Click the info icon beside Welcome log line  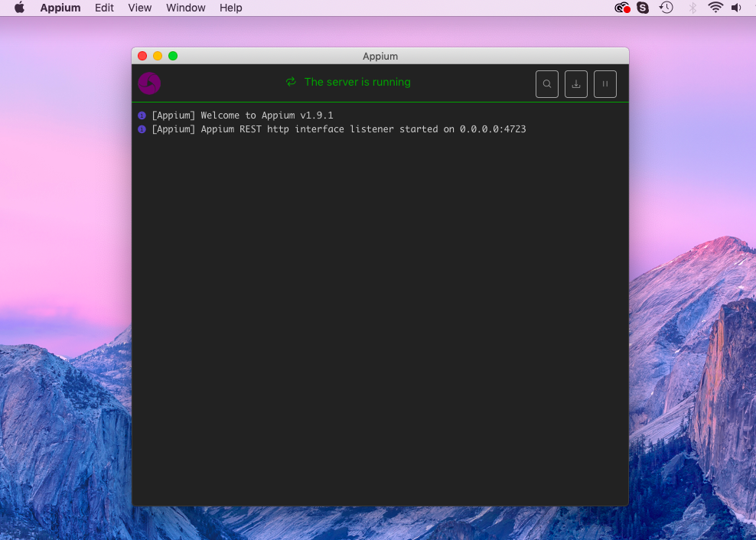coord(142,115)
